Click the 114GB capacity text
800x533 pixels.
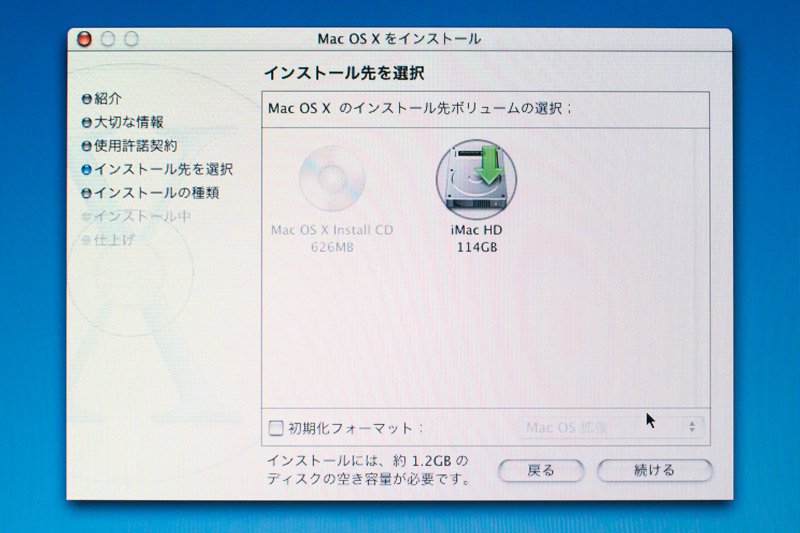(477, 247)
